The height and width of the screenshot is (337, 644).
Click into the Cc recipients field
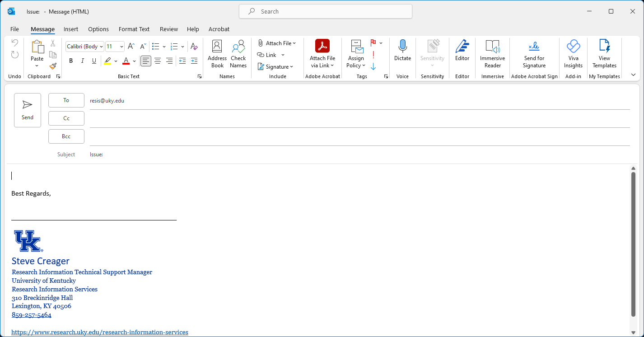359,118
